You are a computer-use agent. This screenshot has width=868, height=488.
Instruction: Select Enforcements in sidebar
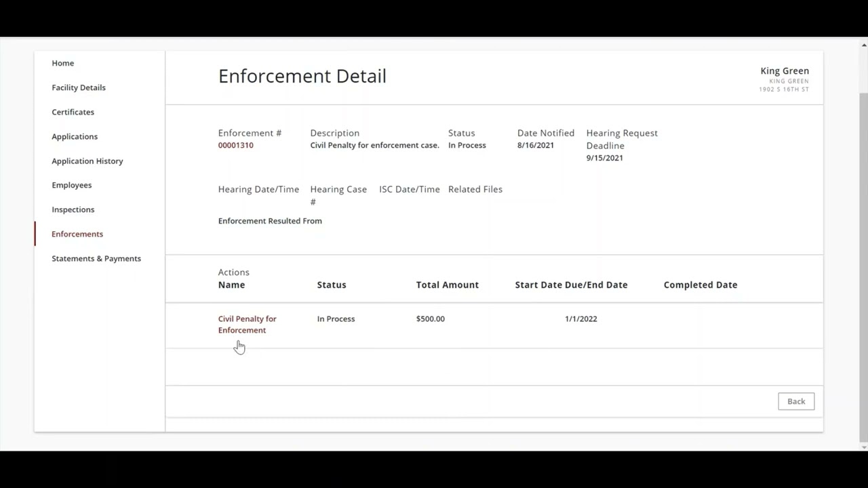(x=77, y=234)
